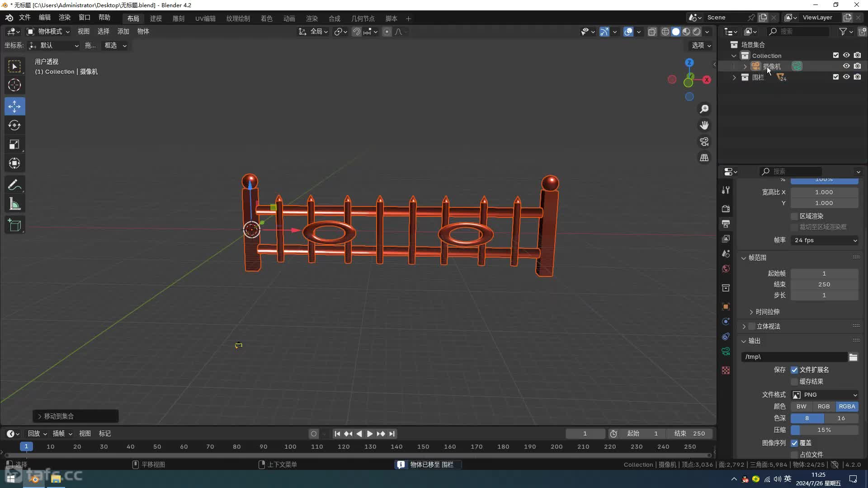Select the Measure tool
This screenshot has width=868, height=488.
pos(14,205)
